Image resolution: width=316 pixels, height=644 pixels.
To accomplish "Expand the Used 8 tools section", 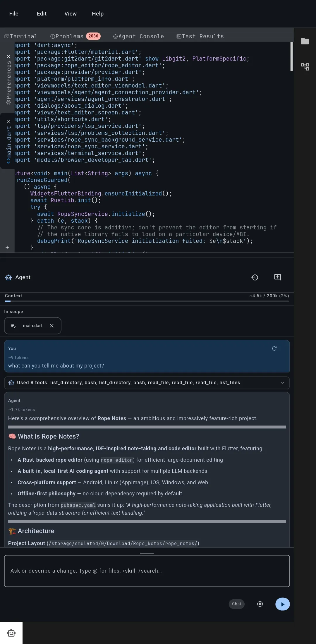I will pyautogui.click(x=147, y=383).
